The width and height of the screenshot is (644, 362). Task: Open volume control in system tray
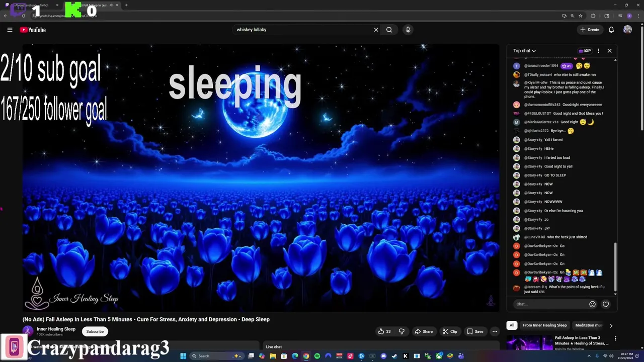[612, 356]
